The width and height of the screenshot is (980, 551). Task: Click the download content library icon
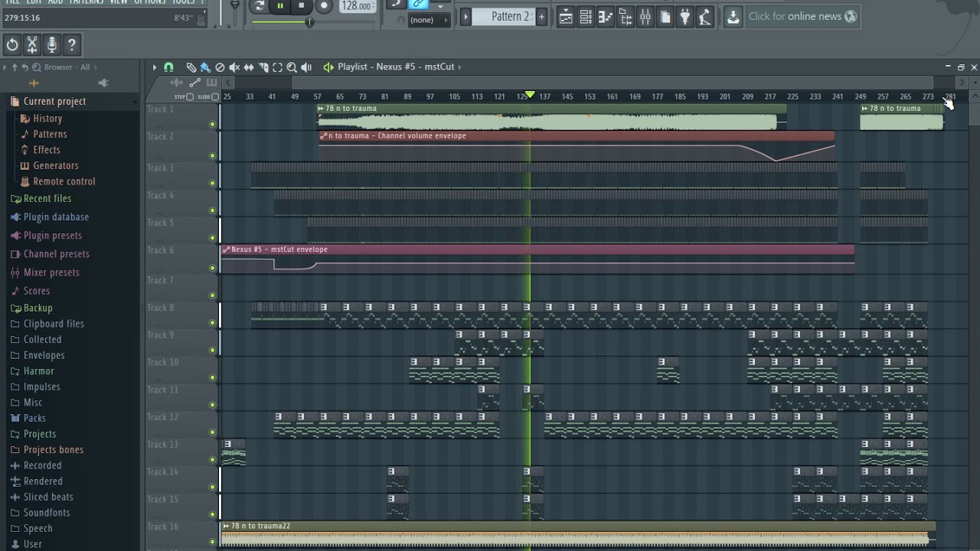pos(733,16)
